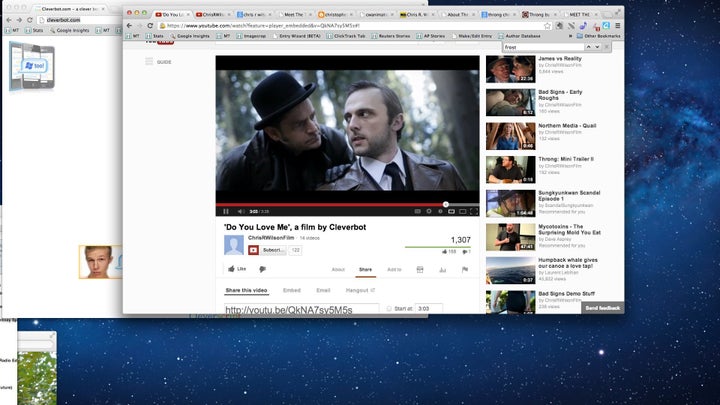Click the youtu.be share URL field
The width and height of the screenshot is (720, 405).
pyautogui.click(x=302, y=309)
